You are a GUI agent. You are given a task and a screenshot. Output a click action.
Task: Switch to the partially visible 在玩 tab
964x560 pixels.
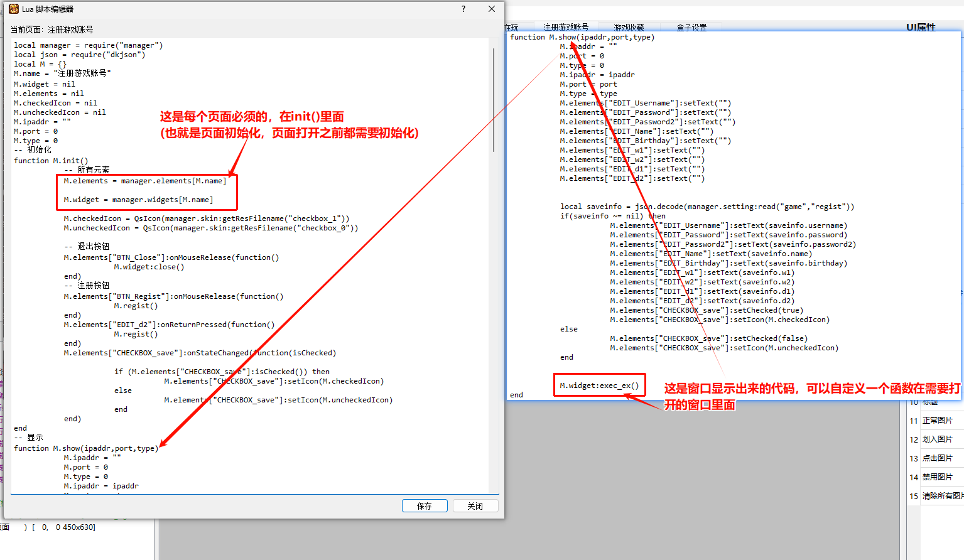pyautogui.click(x=512, y=27)
